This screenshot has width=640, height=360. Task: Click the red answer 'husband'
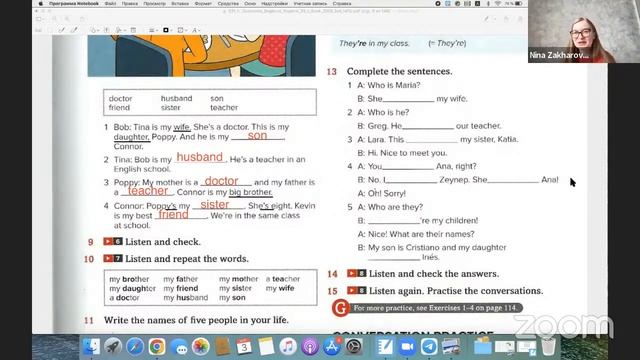200,157
